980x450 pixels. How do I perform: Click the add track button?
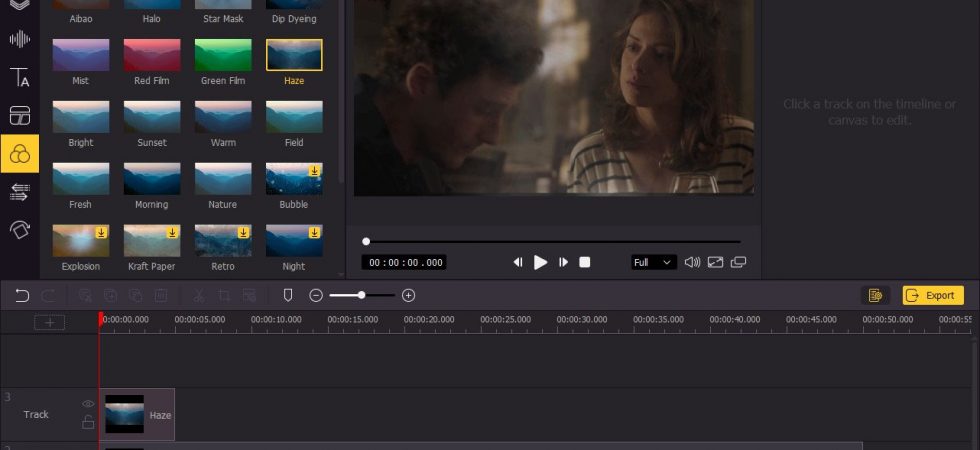coord(49,322)
